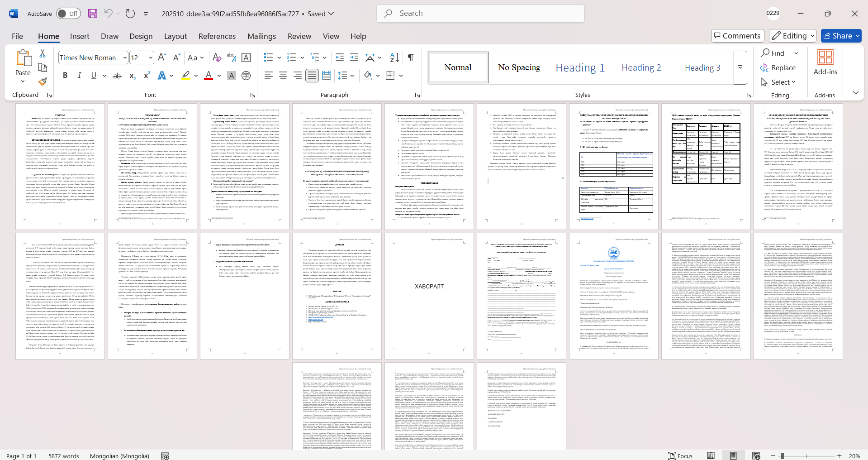
Task: Open the font name dropdown
Action: pos(125,57)
